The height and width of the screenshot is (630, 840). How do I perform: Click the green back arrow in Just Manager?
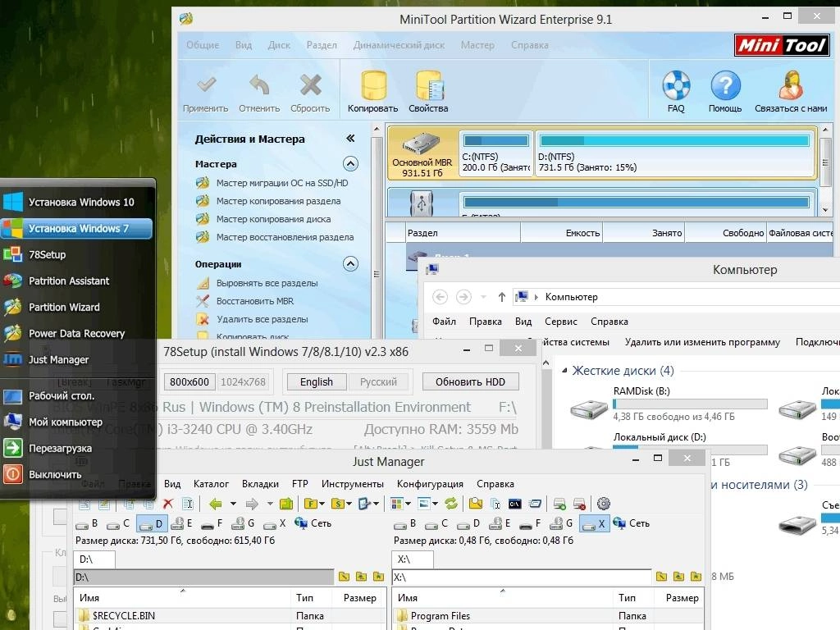pyautogui.click(x=216, y=504)
